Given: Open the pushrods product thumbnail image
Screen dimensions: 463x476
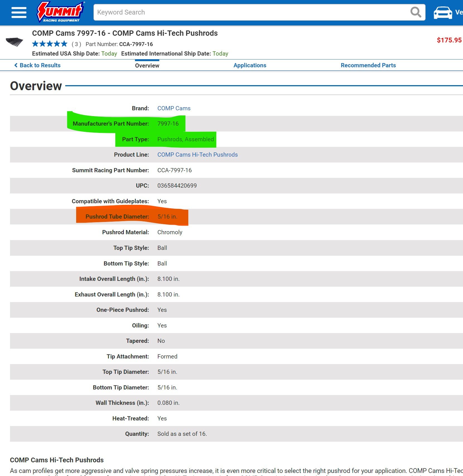Looking at the screenshot, I should click(15, 42).
